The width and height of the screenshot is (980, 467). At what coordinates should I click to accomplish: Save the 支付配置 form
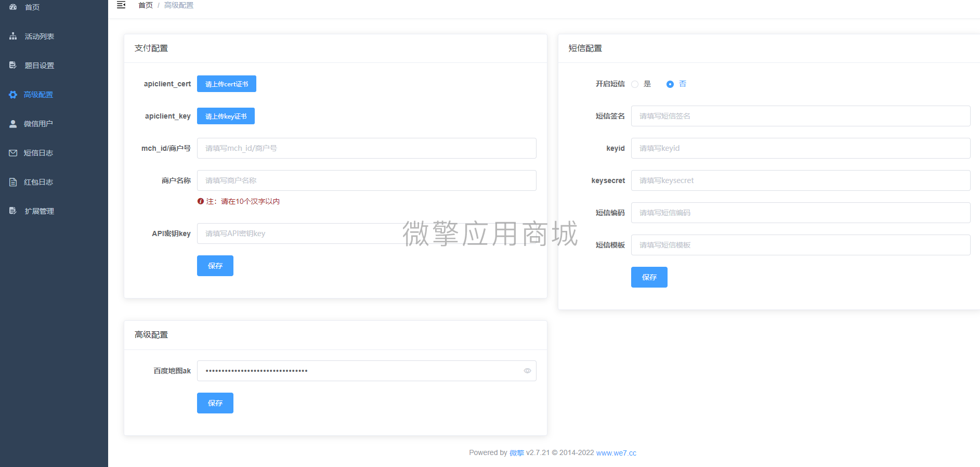point(215,266)
